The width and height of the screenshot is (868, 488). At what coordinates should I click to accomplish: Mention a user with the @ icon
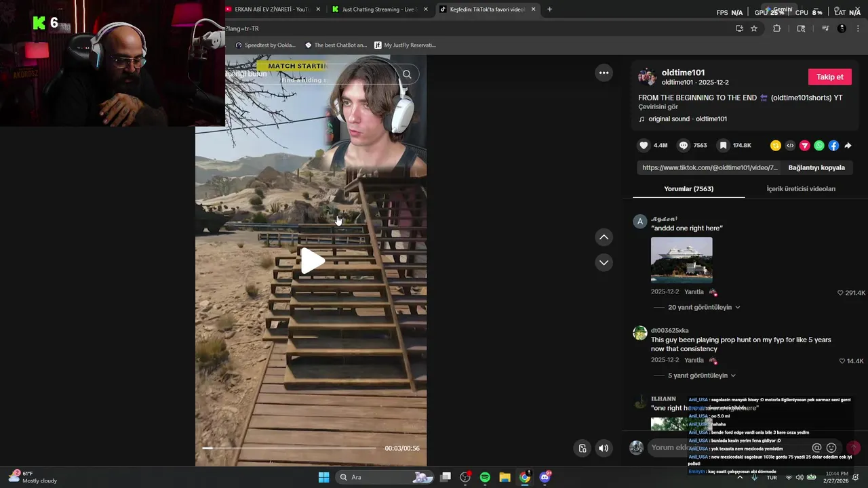point(816,448)
